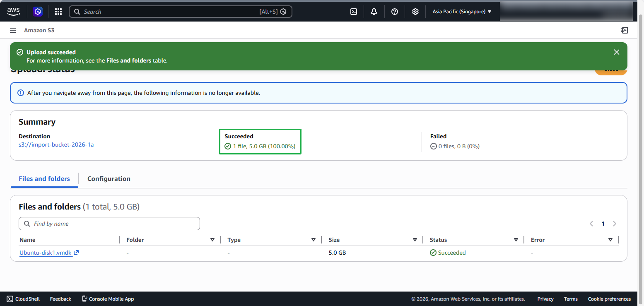Click the top Search field
Viewport: 644px width, 306px height.
point(181,12)
